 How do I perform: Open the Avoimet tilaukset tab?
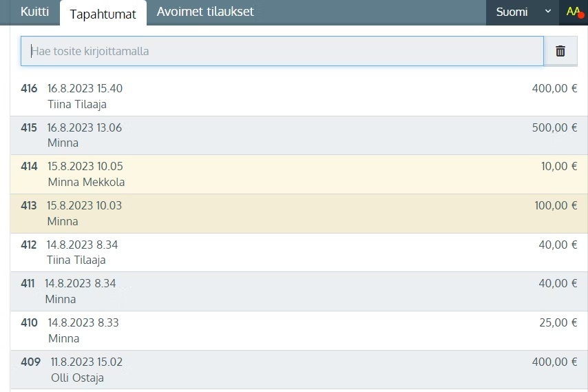[205, 12]
